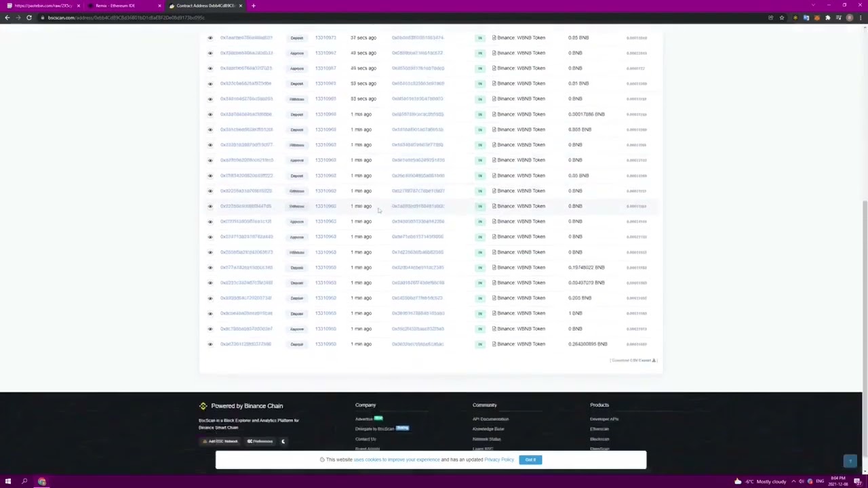
Task: Preview the transaction with 0.85 BNB via eye icon
Action: coord(210,38)
